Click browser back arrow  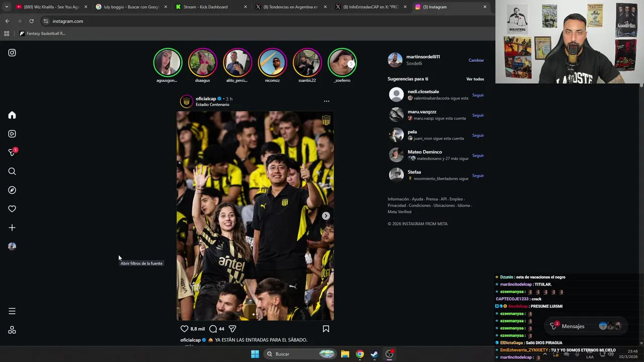coord(7,21)
